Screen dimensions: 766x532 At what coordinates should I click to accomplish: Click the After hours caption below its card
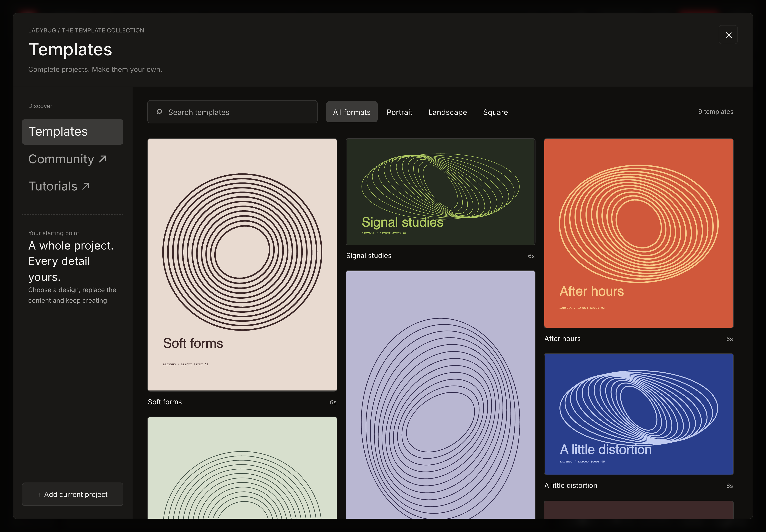(562, 339)
